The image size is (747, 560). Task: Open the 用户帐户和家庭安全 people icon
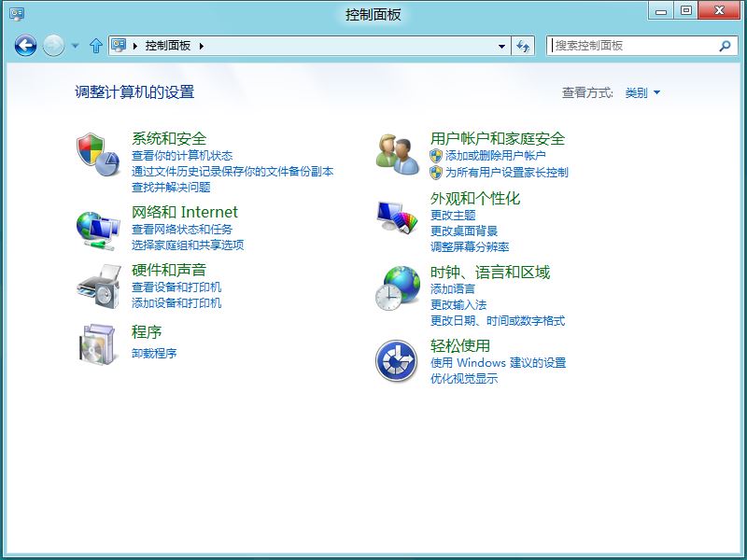pos(398,154)
